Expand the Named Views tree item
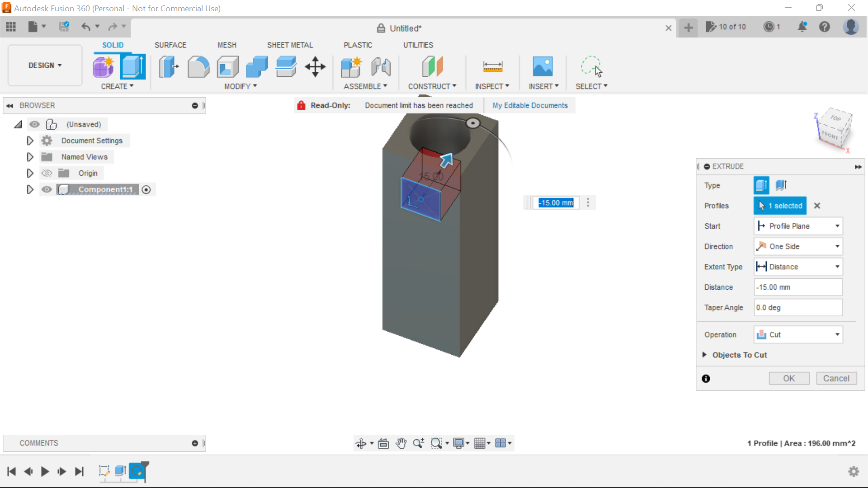 tap(30, 157)
